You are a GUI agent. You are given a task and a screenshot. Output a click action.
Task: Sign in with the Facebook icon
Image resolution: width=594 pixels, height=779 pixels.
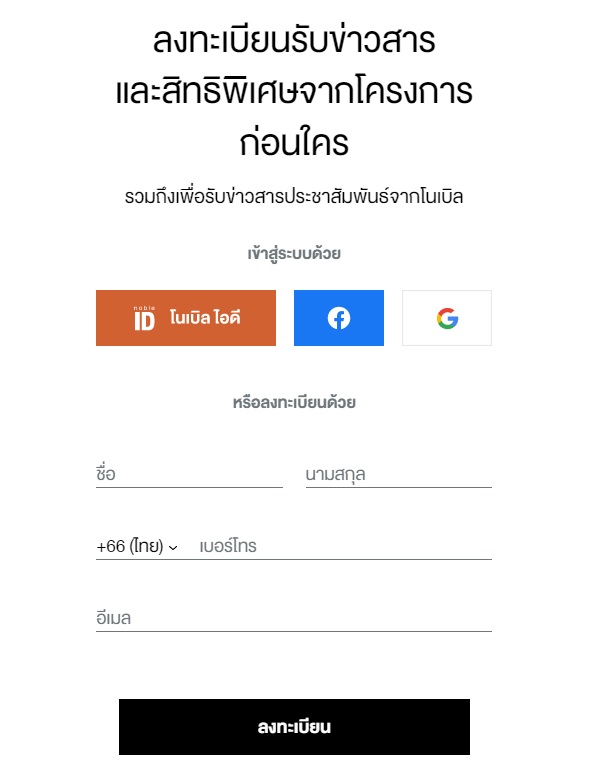click(339, 318)
